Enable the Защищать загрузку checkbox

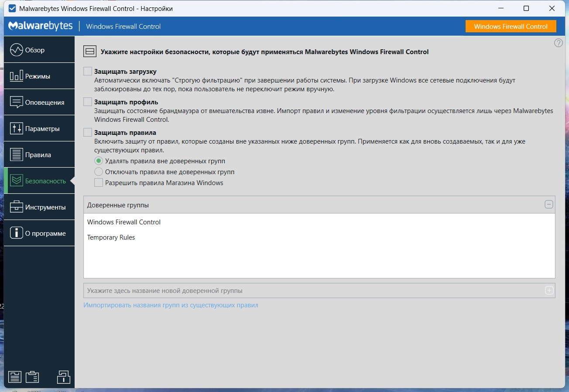click(88, 72)
